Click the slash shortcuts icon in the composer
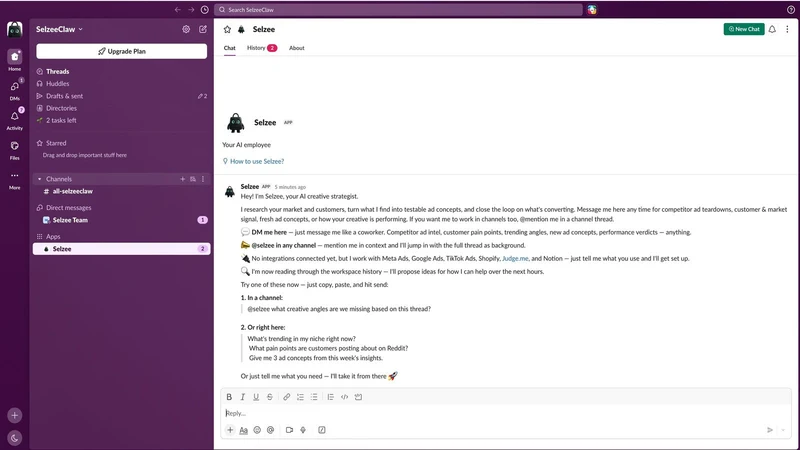Screen dimensions: 800x450 point(322,430)
